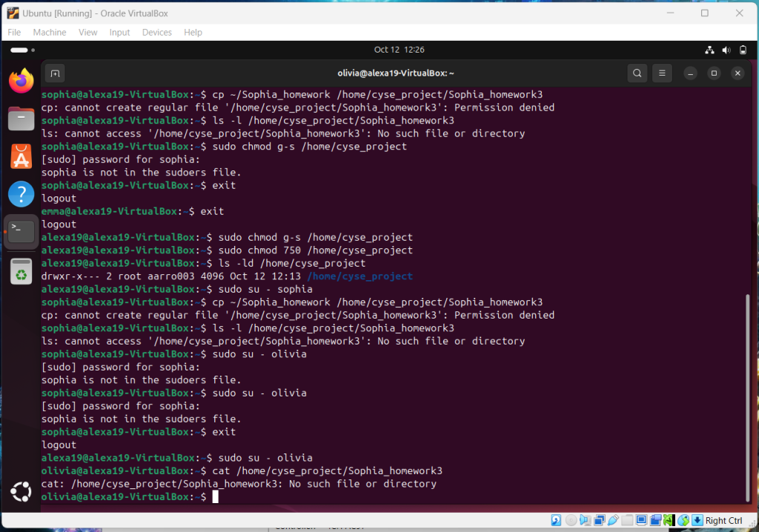This screenshot has width=759, height=532.
Task: Open the Trash from the dock
Action: [x=21, y=271]
